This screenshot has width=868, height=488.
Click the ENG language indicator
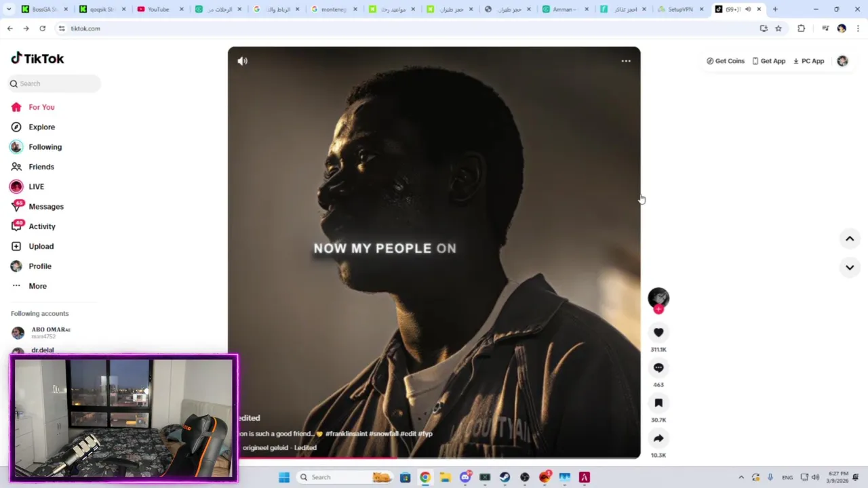(787, 477)
